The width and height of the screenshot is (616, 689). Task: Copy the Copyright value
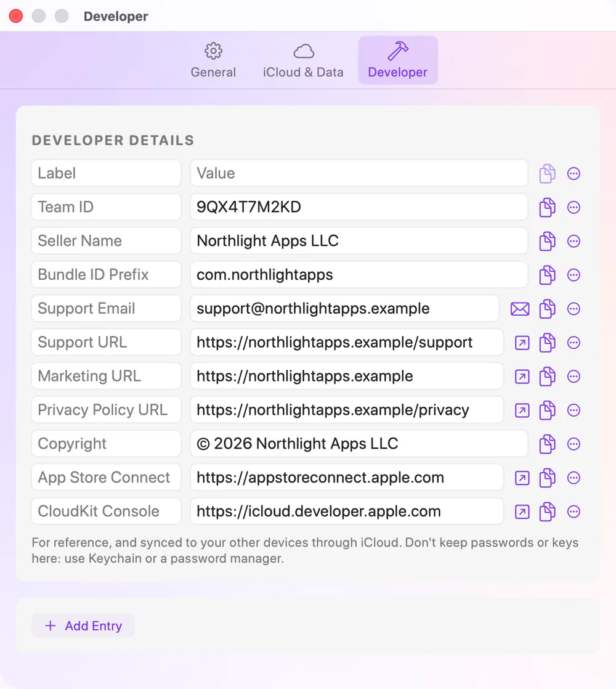click(x=547, y=444)
